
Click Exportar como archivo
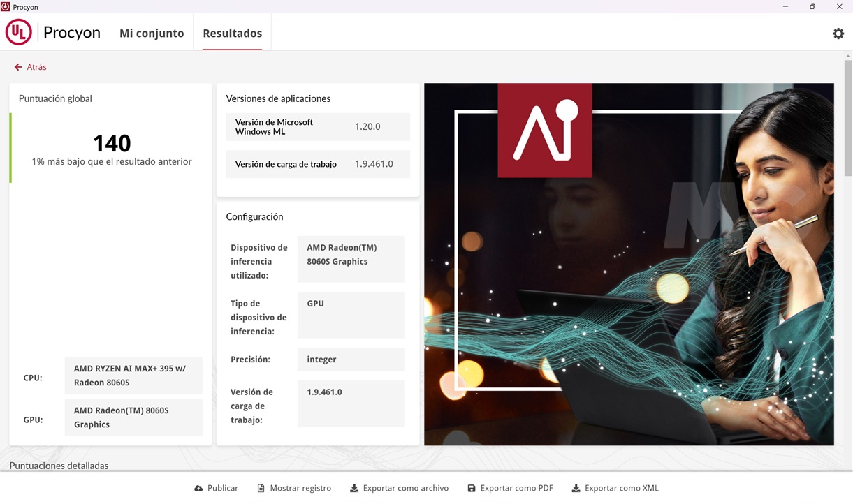(x=399, y=488)
